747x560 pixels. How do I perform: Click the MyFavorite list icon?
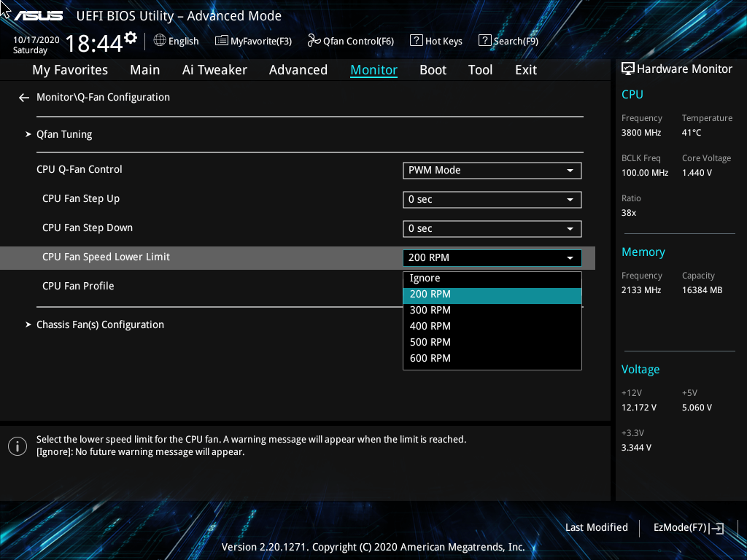coord(222,41)
